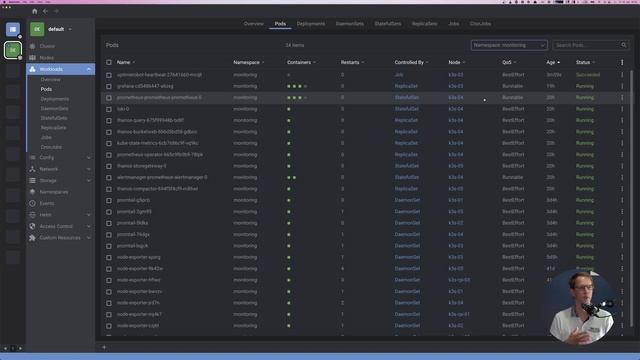Open the Namespace: monitoring filter dropdown
This screenshot has width=640, height=360.
(x=509, y=45)
